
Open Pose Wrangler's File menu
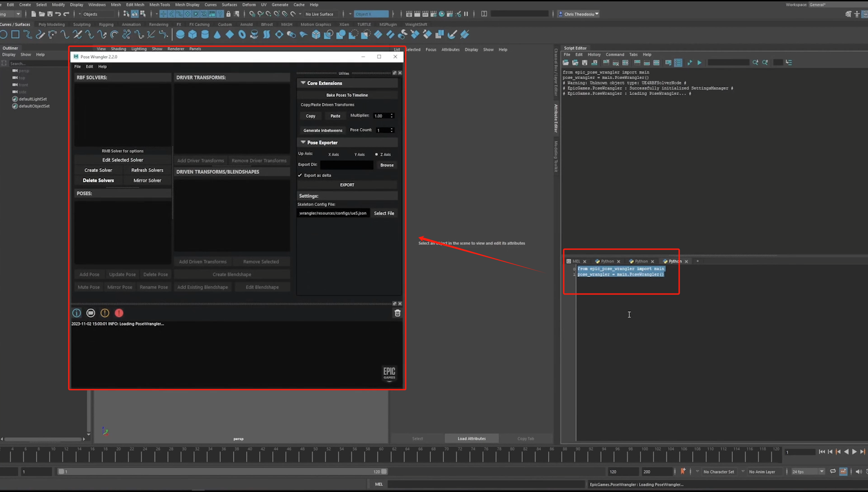[77, 66]
